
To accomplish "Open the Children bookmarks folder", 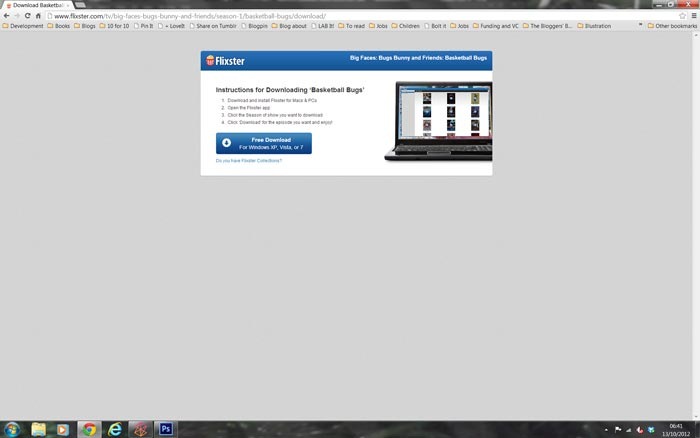I will tap(405, 26).
